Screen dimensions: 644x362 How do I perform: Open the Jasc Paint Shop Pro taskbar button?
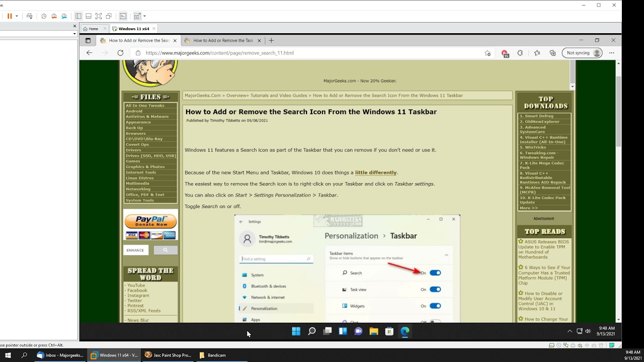168,355
